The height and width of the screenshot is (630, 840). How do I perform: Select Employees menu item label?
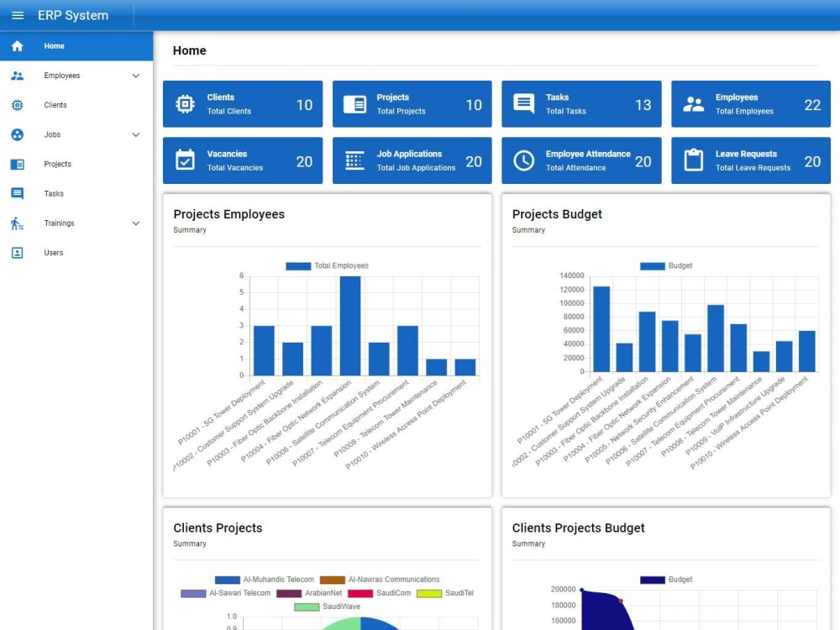(x=61, y=76)
